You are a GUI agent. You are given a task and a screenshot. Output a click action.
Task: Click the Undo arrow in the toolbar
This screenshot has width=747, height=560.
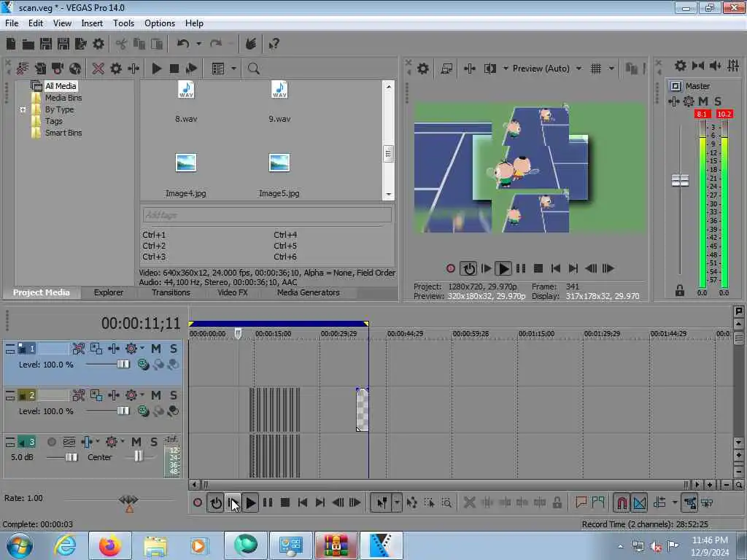pyautogui.click(x=183, y=44)
